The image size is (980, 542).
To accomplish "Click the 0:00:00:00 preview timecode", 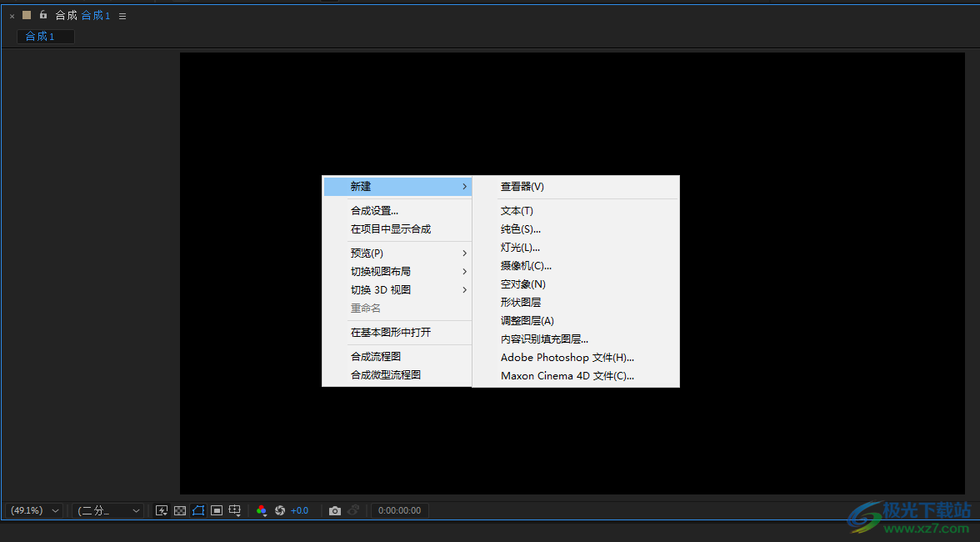I will [x=400, y=511].
